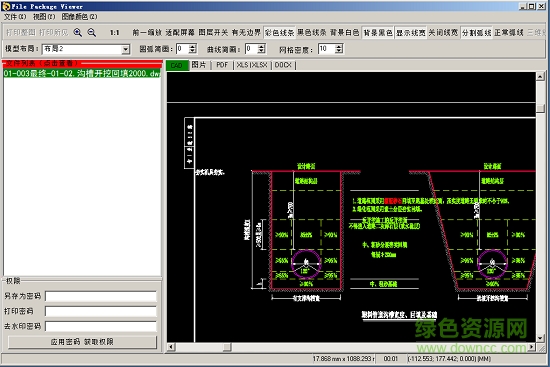Click the vertical scrollbar thumb
This screenshot has height=367, width=550.
(x=540, y=108)
